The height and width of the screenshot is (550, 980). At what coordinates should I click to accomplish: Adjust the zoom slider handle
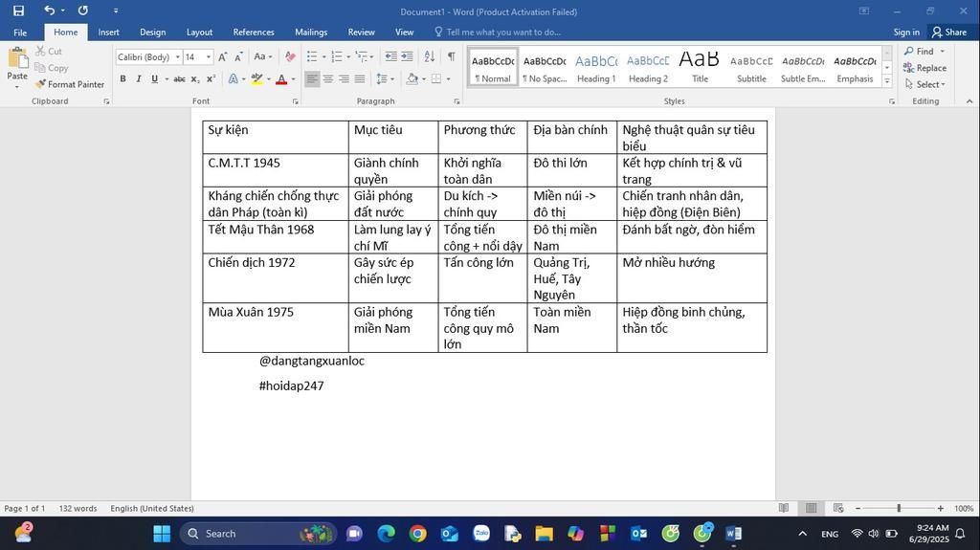point(899,508)
